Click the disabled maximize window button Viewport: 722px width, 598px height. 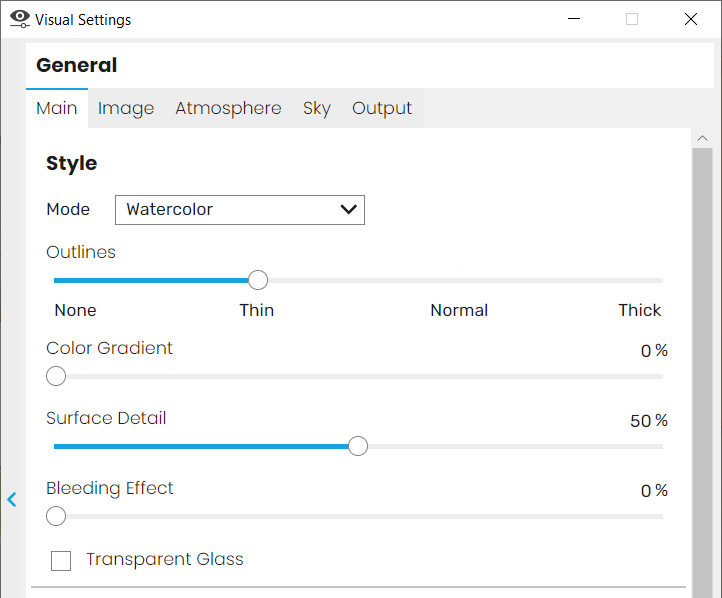click(632, 19)
